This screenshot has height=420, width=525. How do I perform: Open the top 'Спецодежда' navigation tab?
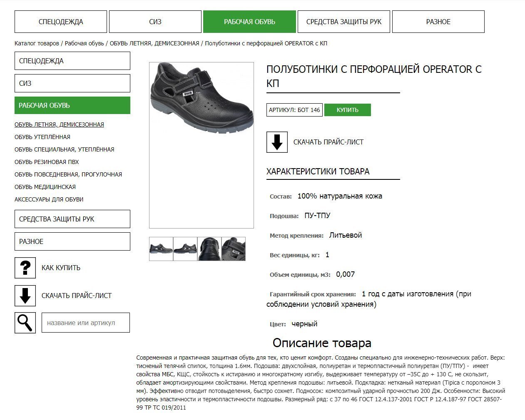[x=61, y=22]
